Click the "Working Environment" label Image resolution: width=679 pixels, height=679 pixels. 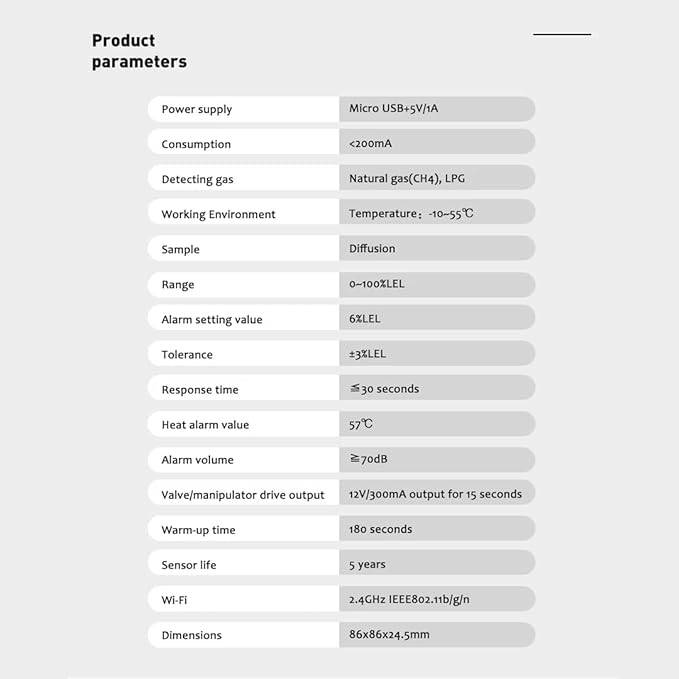click(218, 214)
